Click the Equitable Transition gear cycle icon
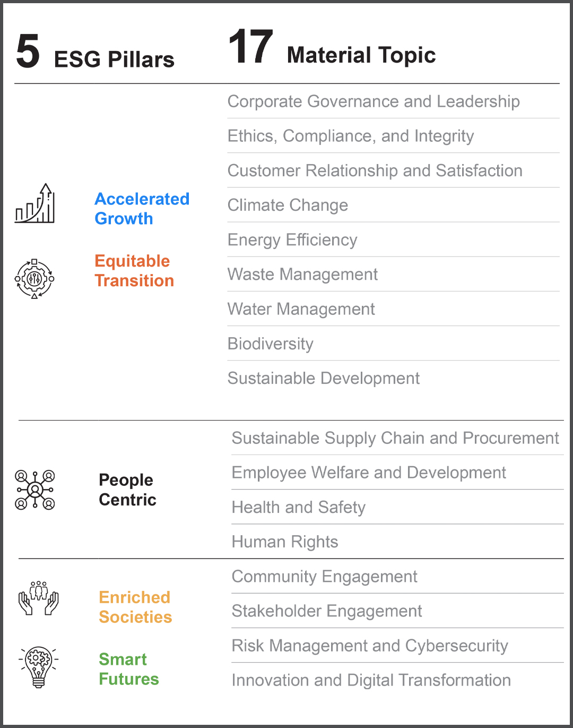Viewport: 573px width, 728px height. (x=34, y=279)
